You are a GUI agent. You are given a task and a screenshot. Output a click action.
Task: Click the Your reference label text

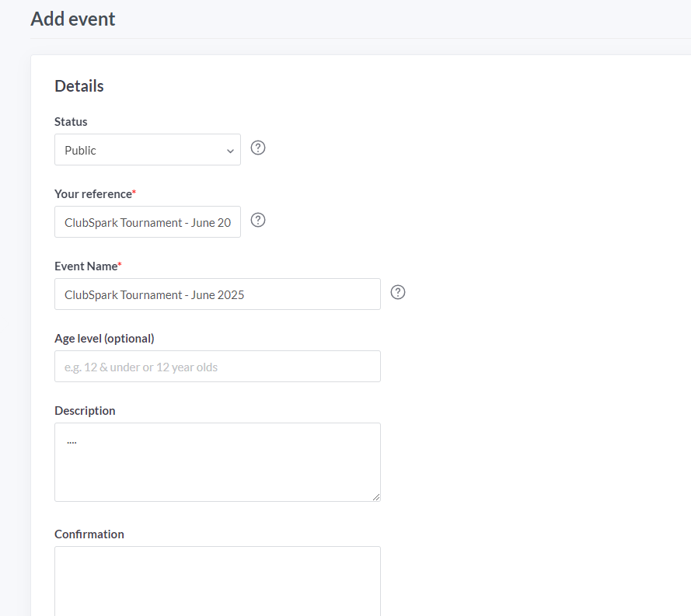click(x=92, y=193)
